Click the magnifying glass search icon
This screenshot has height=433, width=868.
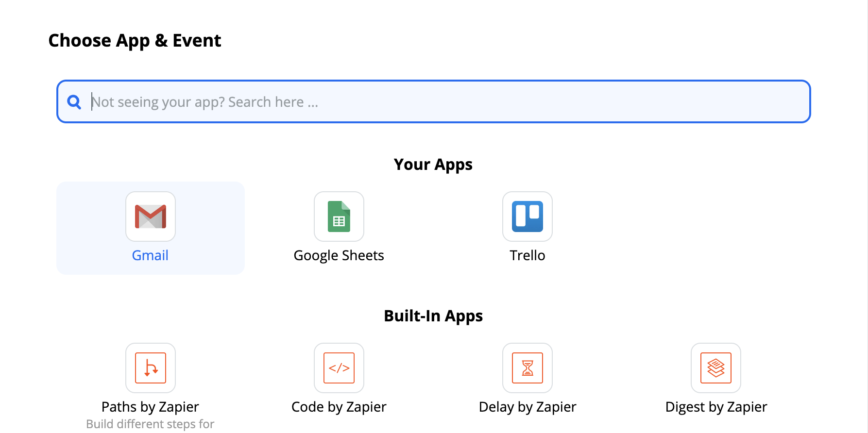tap(74, 101)
